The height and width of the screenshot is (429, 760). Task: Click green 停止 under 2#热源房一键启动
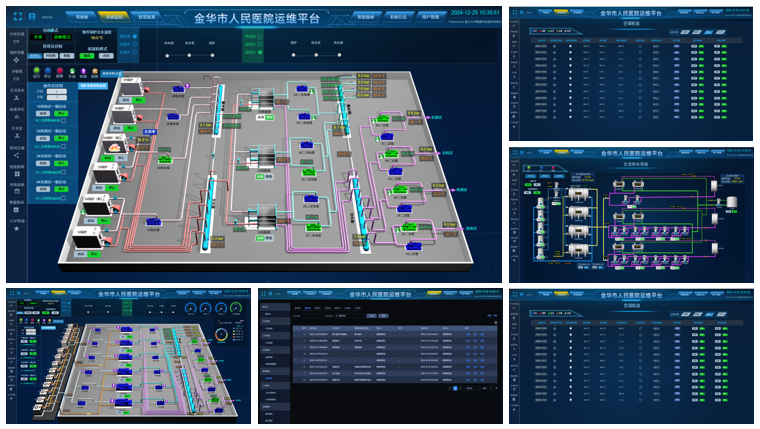(61, 138)
